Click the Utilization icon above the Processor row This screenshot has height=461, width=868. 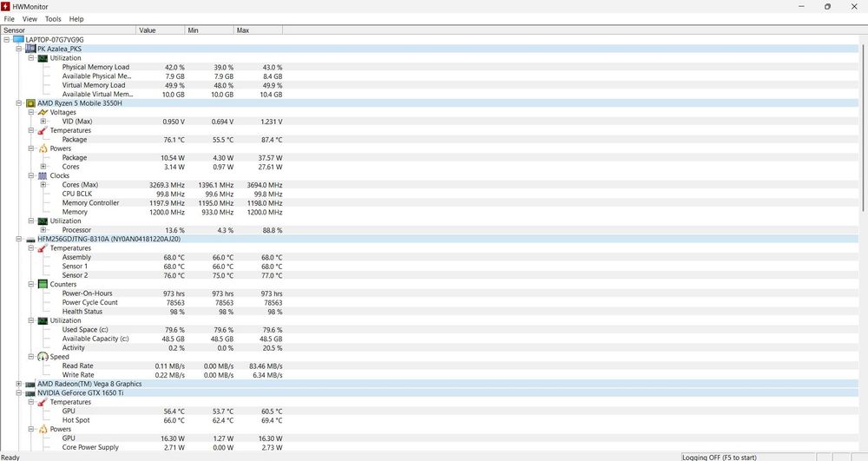(43, 221)
